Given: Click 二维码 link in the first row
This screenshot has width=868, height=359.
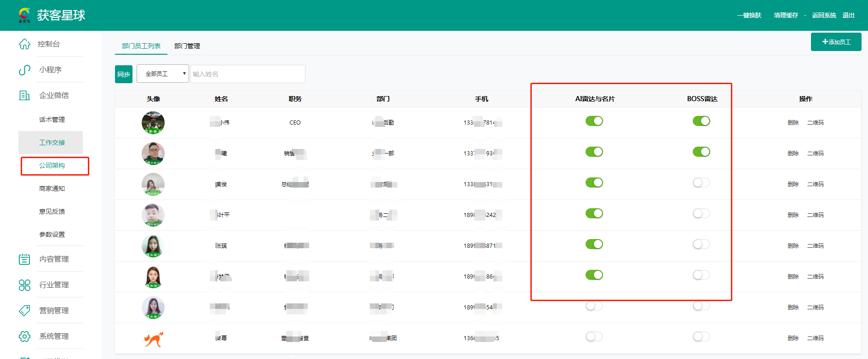Looking at the screenshot, I should coord(815,123).
